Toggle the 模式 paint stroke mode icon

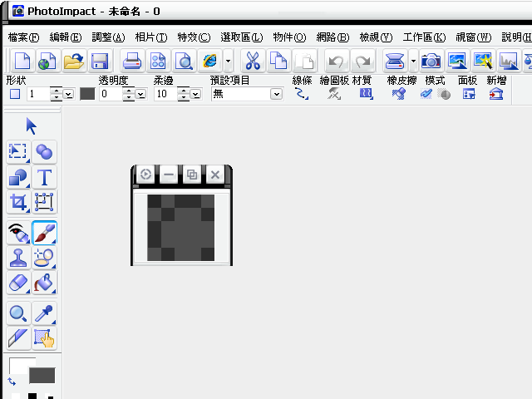(426, 94)
